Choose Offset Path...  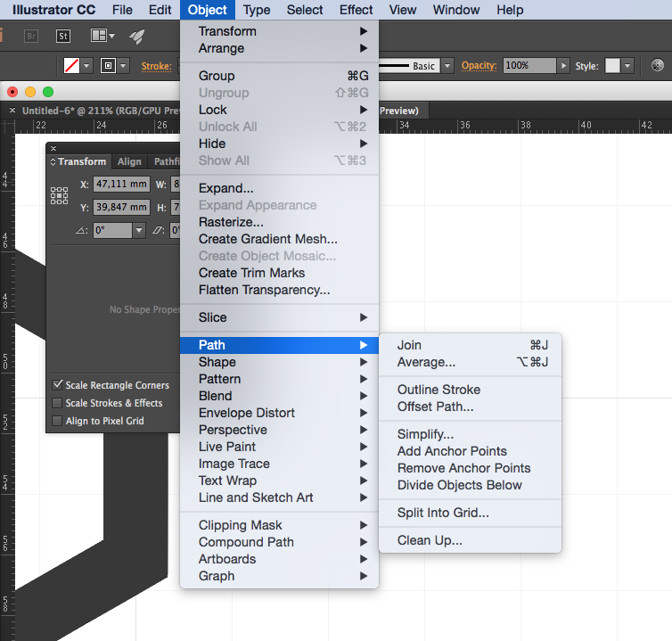pos(471,407)
